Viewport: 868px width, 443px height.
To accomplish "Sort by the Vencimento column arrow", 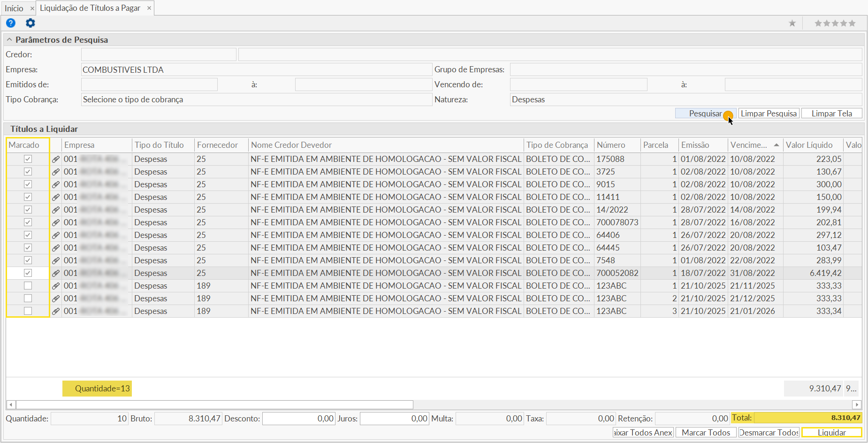I will (x=777, y=145).
